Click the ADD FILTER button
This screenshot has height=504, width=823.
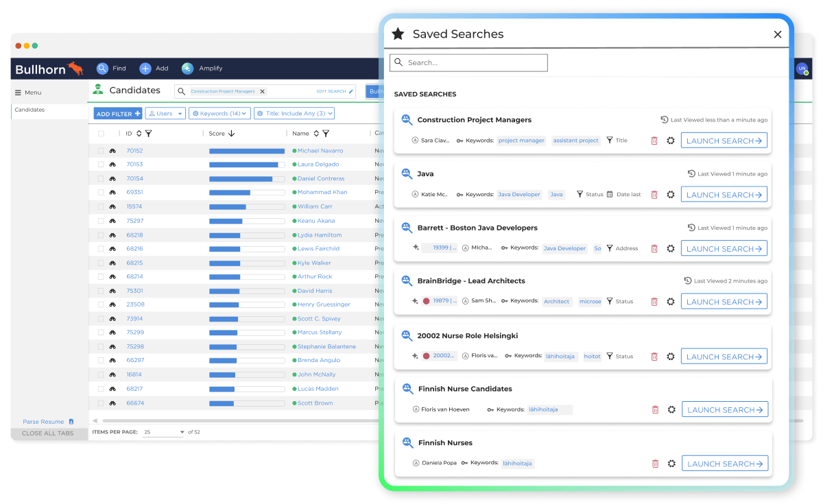[118, 114]
